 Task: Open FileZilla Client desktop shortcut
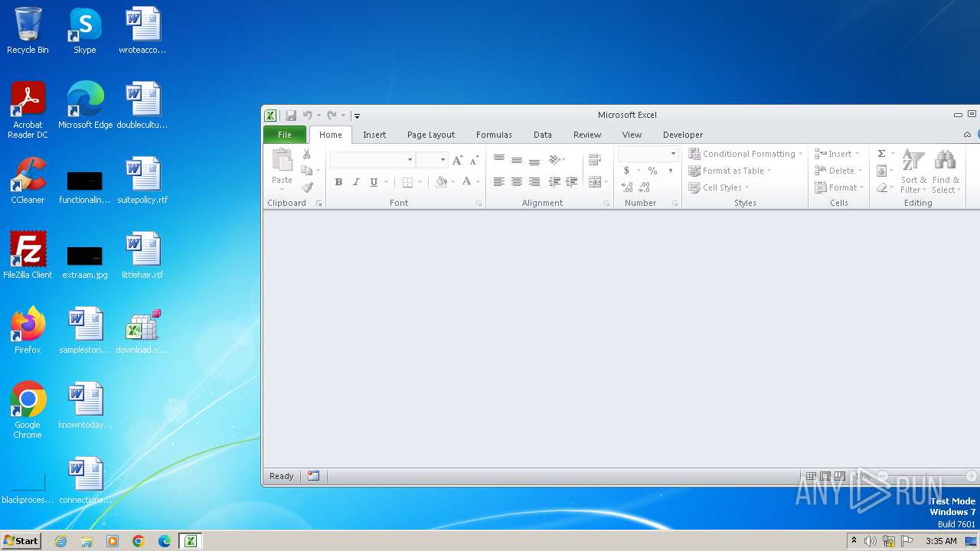pos(28,255)
